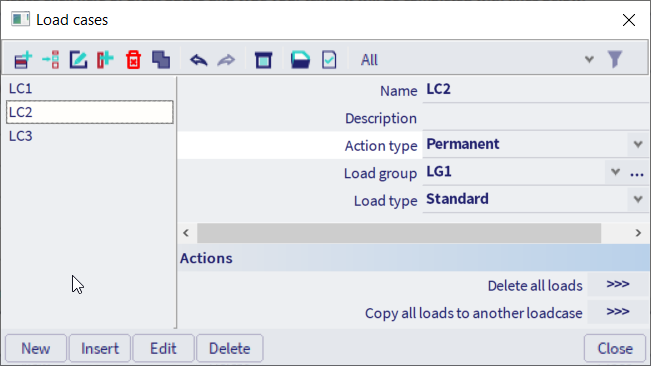651x366 pixels.
Task: Click the Redo arrow icon
Action: point(226,60)
